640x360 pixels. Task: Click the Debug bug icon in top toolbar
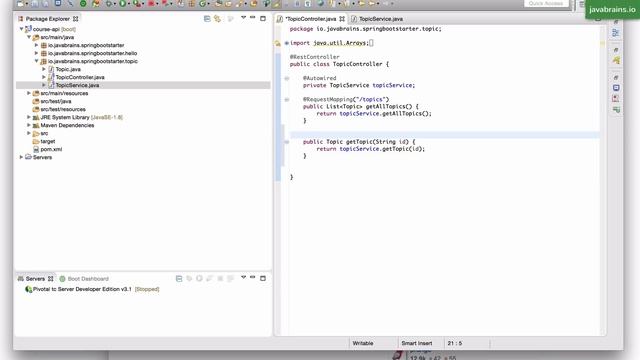[109, 3]
